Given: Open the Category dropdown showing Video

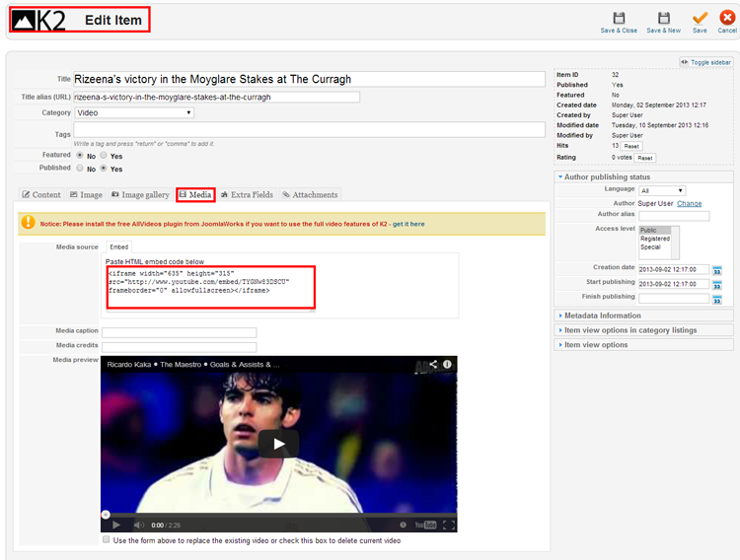Looking at the screenshot, I should 134,113.
